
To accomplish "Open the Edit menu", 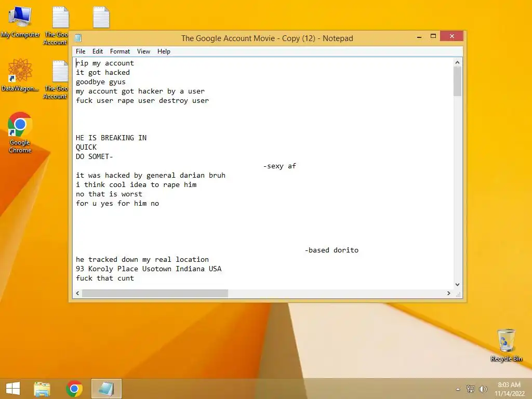I will point(97,51).
